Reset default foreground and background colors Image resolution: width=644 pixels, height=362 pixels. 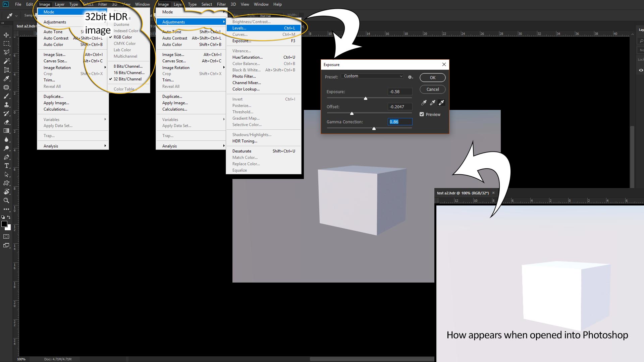click(x=3, y=217)
